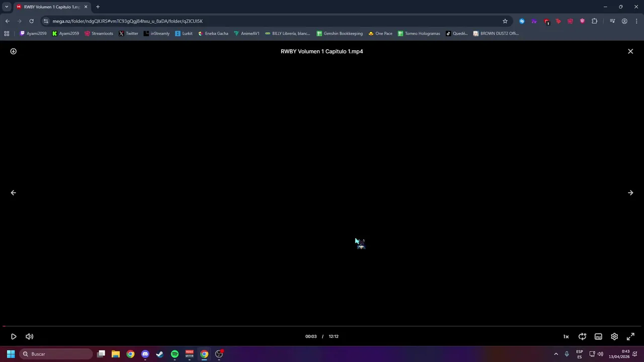Reload the current page
The height and width of the screenshot is (362, 644).
click(31, 21)
